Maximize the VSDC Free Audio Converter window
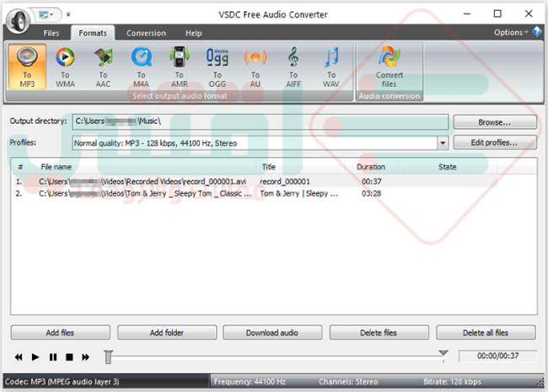 tap(497, 14)
